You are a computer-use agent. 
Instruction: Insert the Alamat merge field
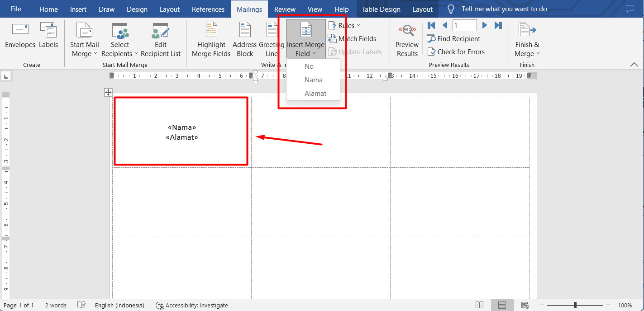(x=315, y=93)
